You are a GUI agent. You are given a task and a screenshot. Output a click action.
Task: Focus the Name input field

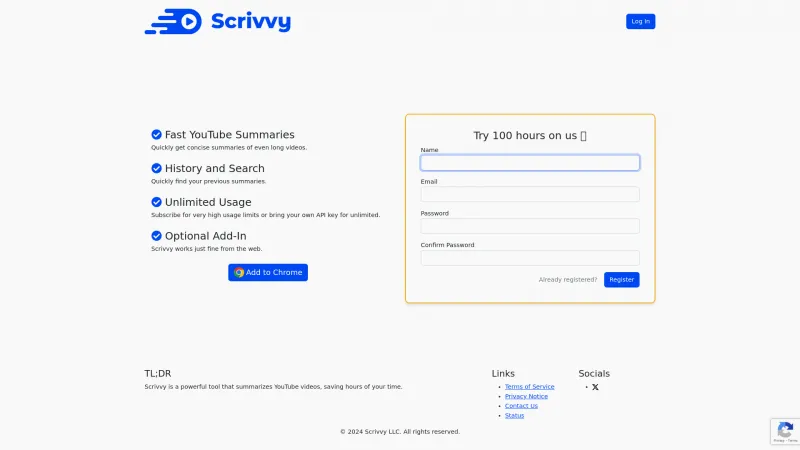coord(530,163)
